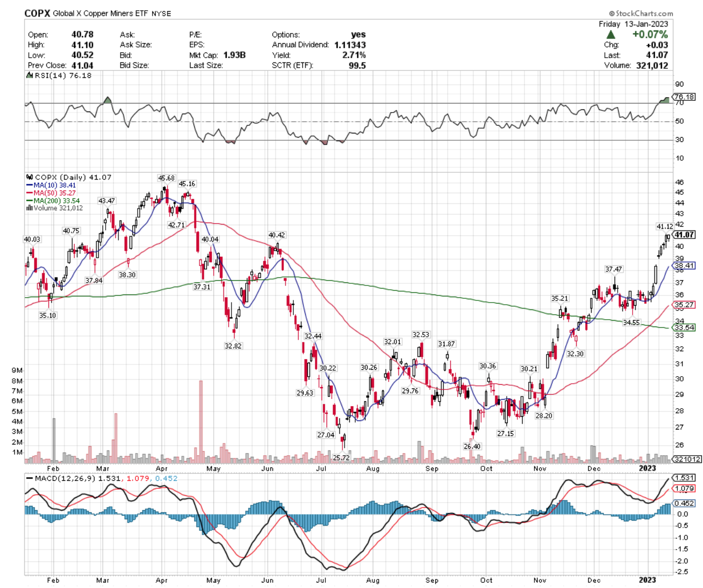Image resolution: width=703 pixels, height=588 pixels.
Task: Click the 45.16 price peak label
Action: [x=187, y=184]
